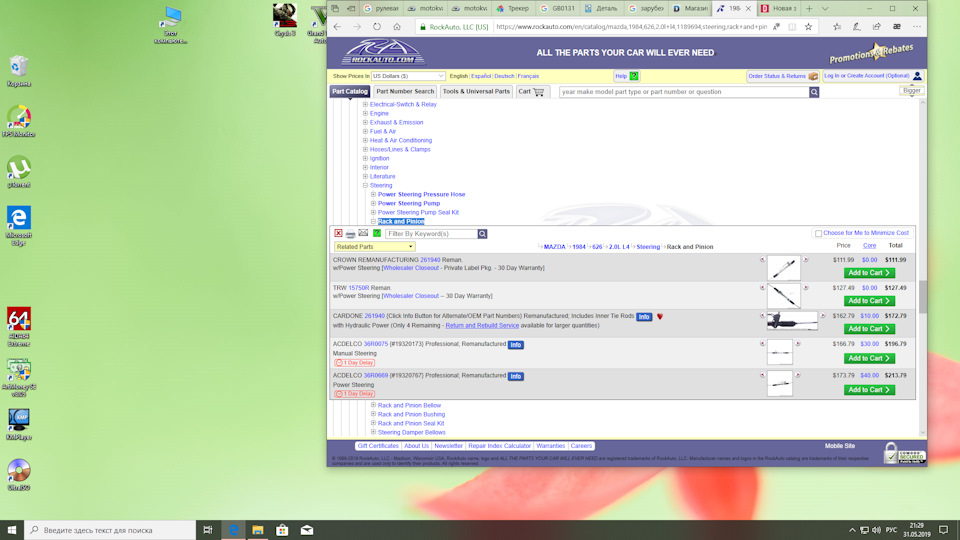Open Microsoft Store from the taskbar
Image resolution: width=960 pixels, height=540 pixels.
pos(282,530)
